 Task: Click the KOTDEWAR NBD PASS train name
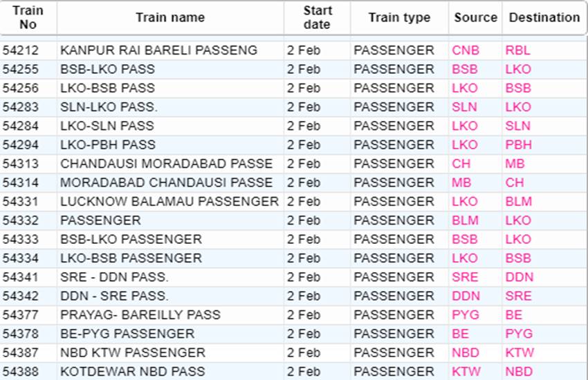pyautogui.click(x=132, y=372)
